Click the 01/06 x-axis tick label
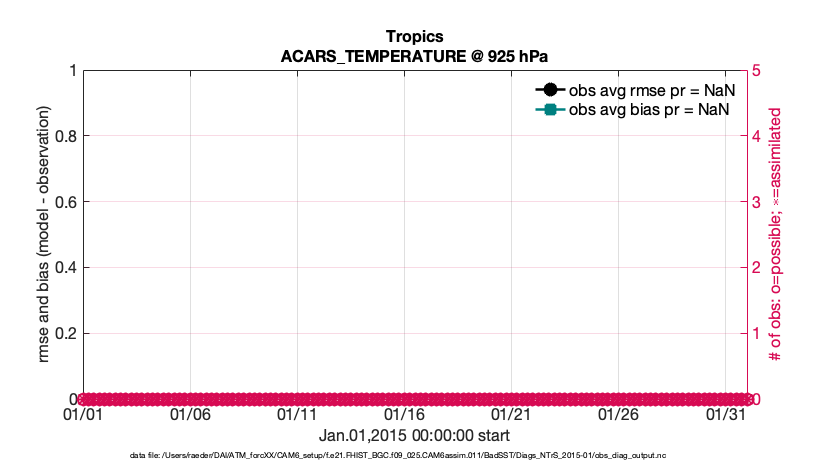This screenshot has width=830, height=470. tap(191, 414)
